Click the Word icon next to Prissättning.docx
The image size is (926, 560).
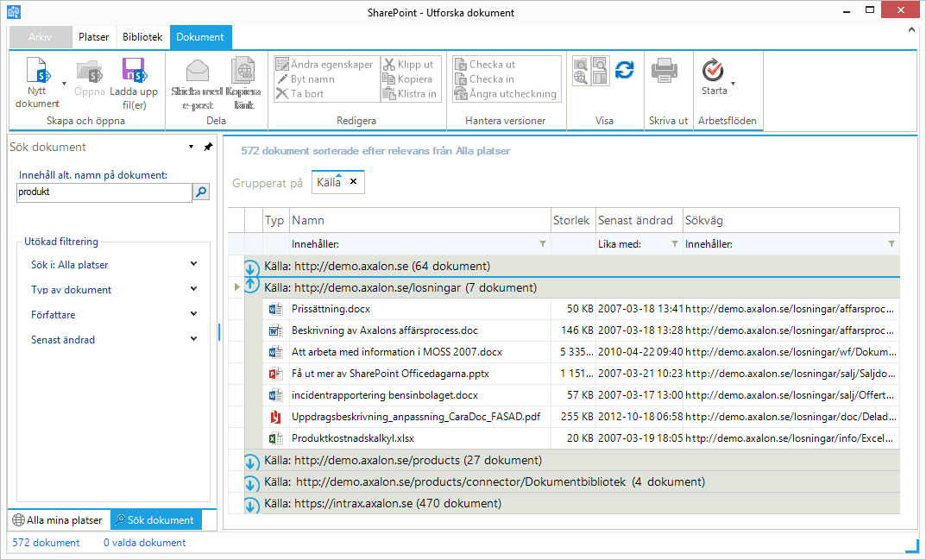[275, 309]
